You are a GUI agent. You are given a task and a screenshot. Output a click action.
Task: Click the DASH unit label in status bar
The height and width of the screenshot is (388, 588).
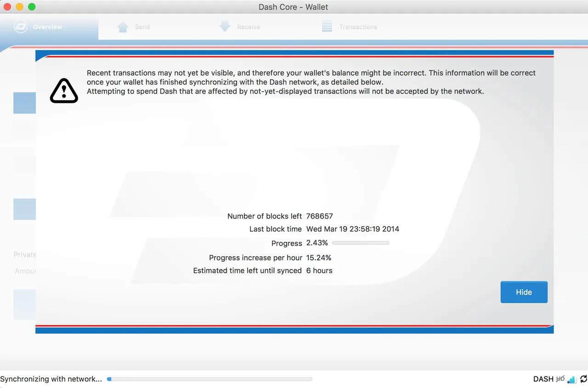pos(543,379)
